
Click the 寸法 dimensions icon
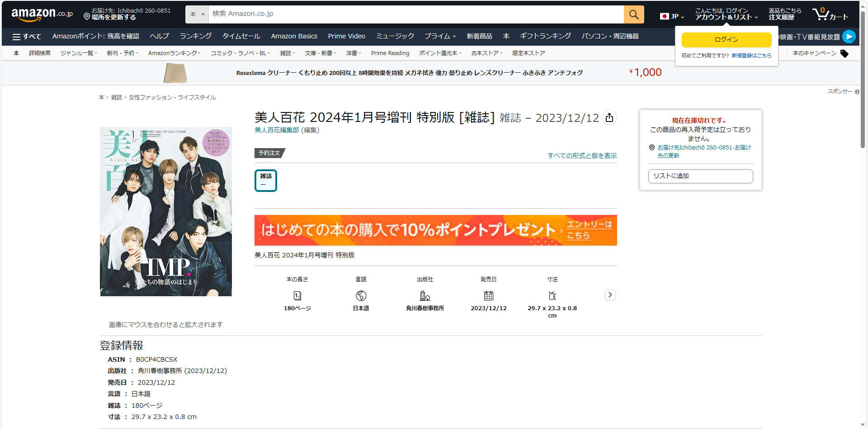pyautogui.click(x=552, y=296)
